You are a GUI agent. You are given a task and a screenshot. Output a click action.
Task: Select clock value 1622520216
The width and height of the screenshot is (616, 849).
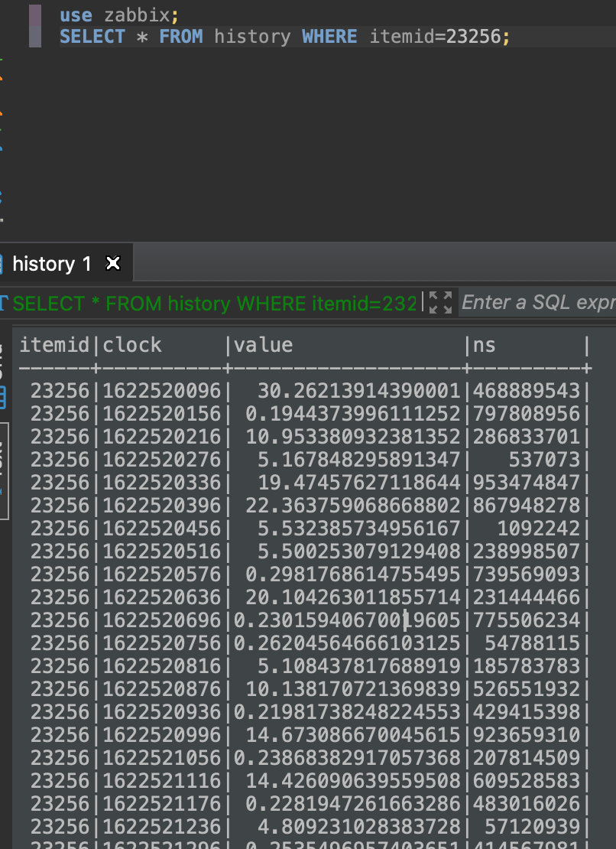click(x=162, y=437)
